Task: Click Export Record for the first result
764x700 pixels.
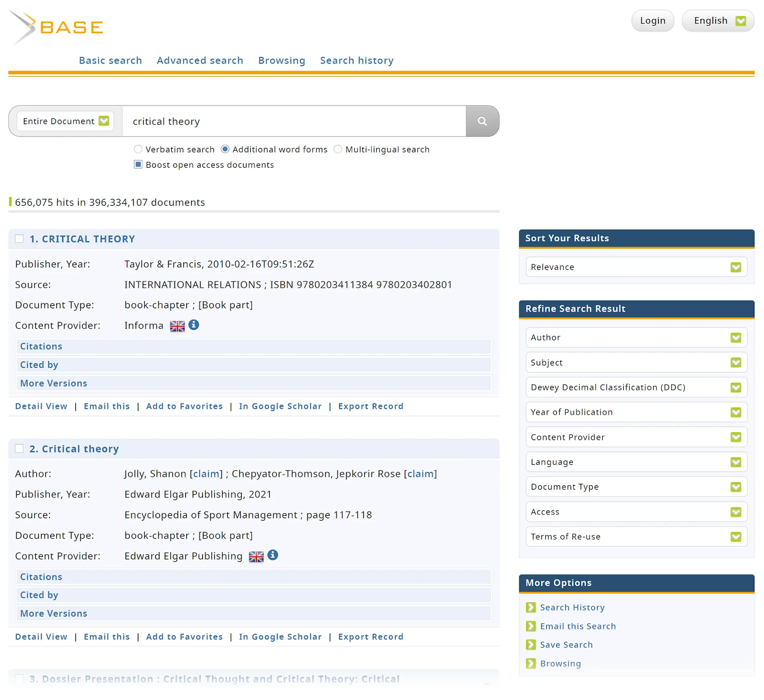Action: (371, 406)
